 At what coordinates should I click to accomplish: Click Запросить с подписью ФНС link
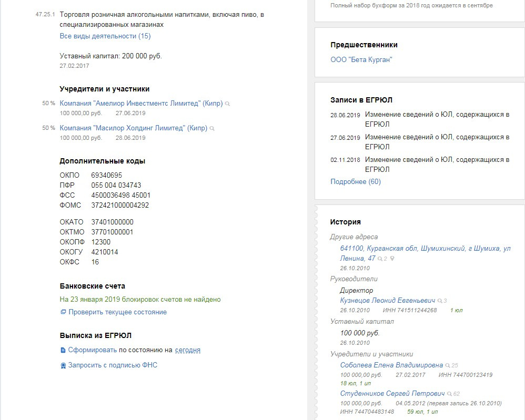pos(113,365)
